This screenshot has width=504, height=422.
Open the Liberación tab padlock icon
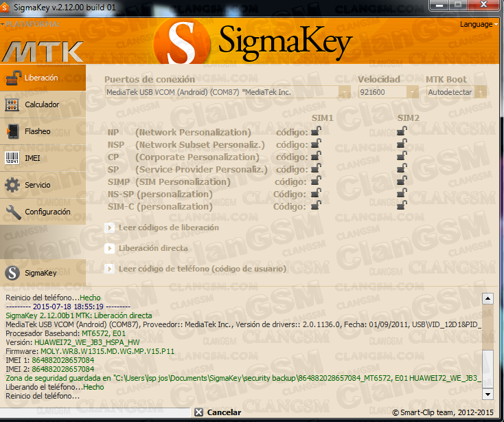coord(13,78)
